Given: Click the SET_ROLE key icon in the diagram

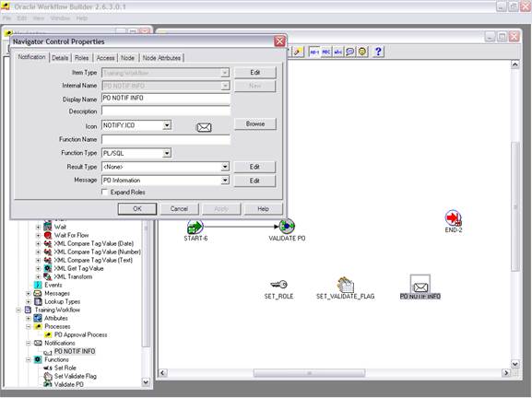Looking at the screenshot, I should pyautogui.click(x=278, y=285).
